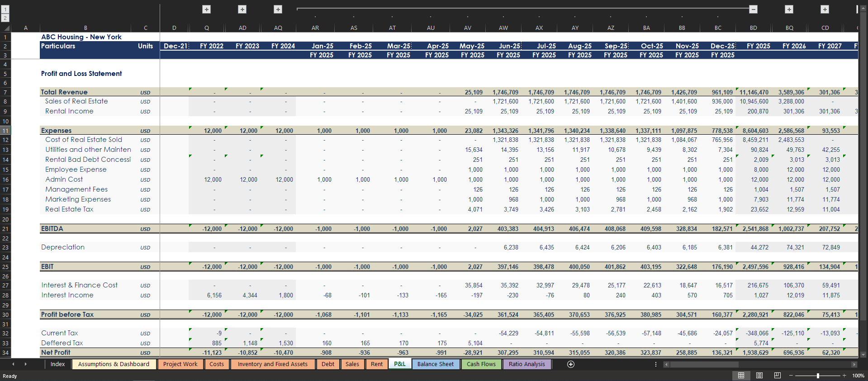The height and width of the screenshot is (381, 868).
Task: Select Normal view in status bar
Action: click(x=741, y=376)
